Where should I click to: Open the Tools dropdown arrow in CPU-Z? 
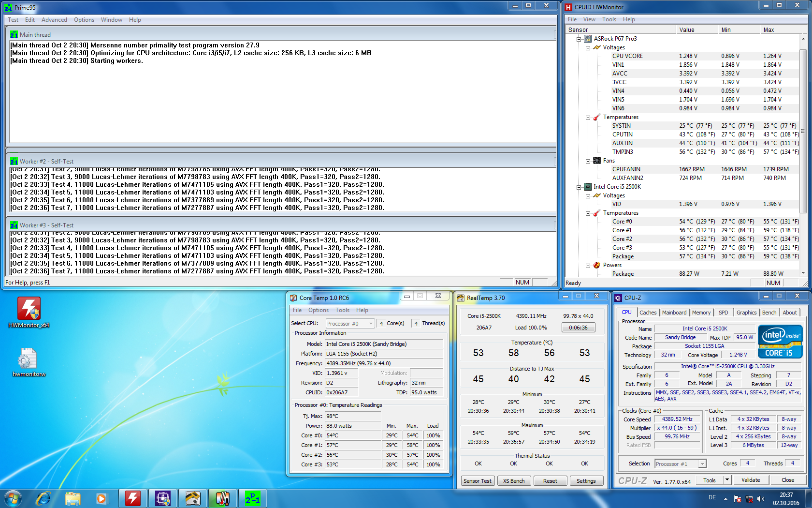tap(727, 480)
